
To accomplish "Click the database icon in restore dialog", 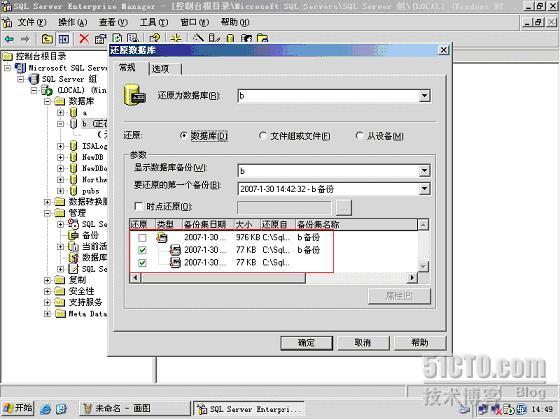I will point(135,95).
